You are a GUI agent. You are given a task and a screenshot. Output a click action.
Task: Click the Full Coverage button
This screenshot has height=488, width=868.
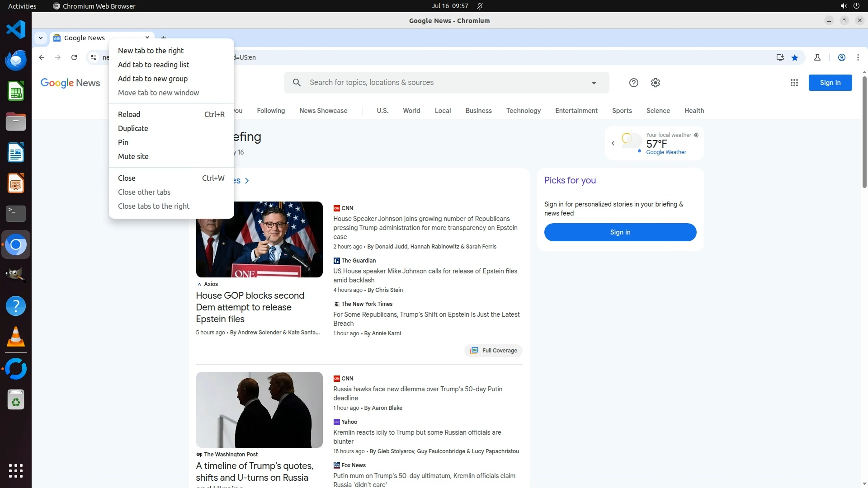pyautogui.click(x=493, y=351)
